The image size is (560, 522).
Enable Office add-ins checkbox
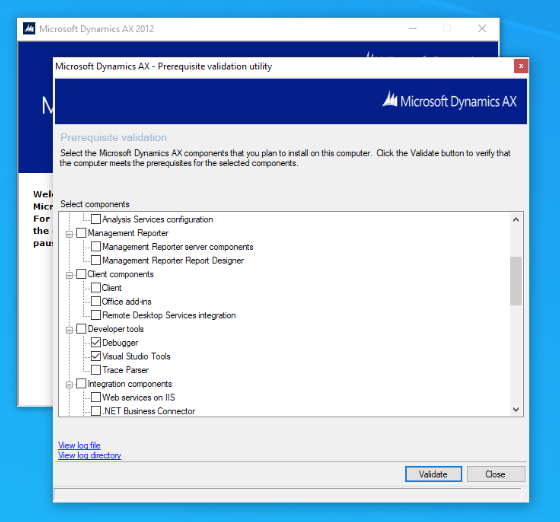coord(96,301)
